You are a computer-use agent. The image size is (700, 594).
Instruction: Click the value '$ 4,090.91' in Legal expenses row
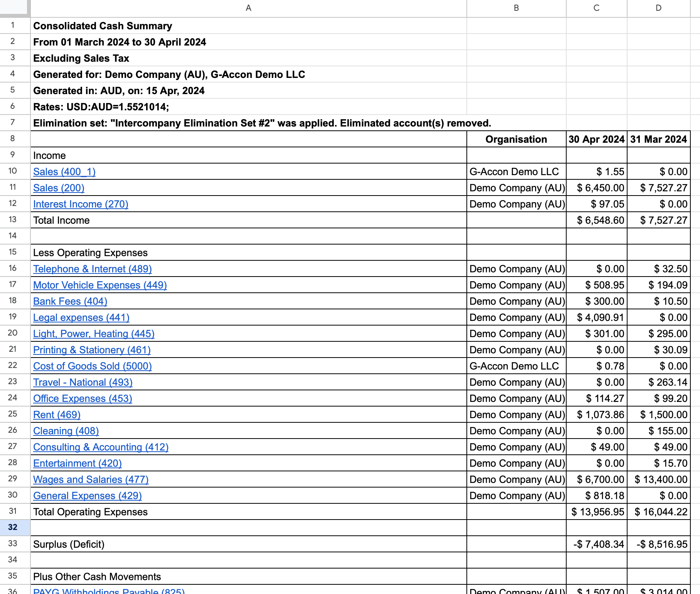597,317
